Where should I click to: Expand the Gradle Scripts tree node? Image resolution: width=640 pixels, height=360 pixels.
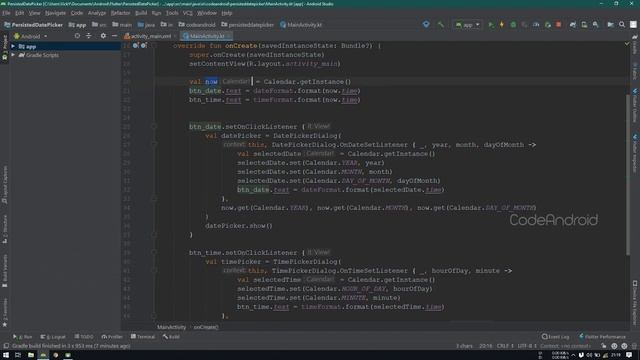(x=13, y=55)
